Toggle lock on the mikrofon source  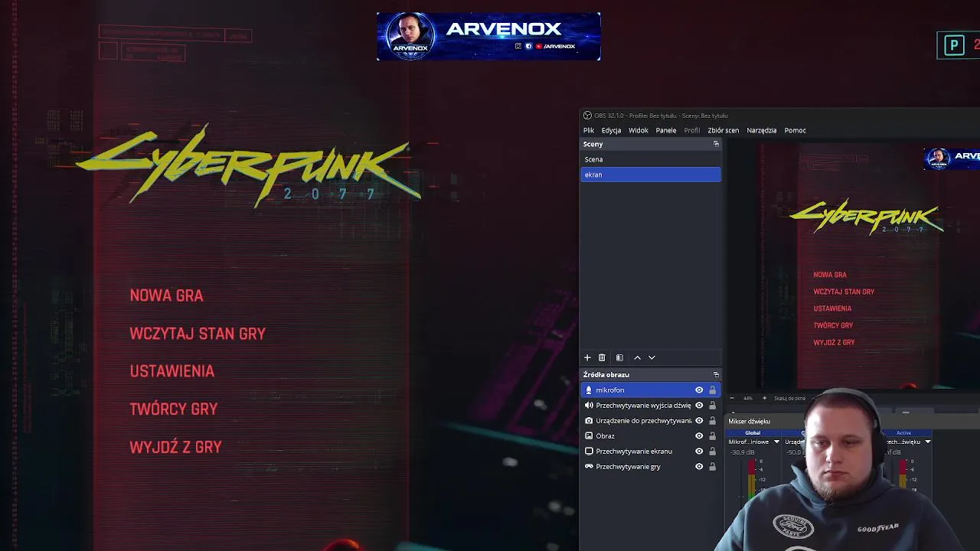(712, 390)
